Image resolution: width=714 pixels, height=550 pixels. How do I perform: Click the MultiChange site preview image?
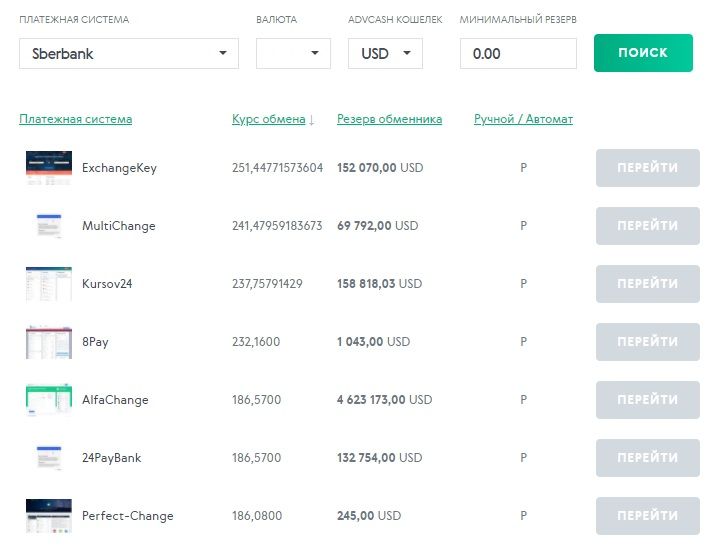tap(48, 226)
